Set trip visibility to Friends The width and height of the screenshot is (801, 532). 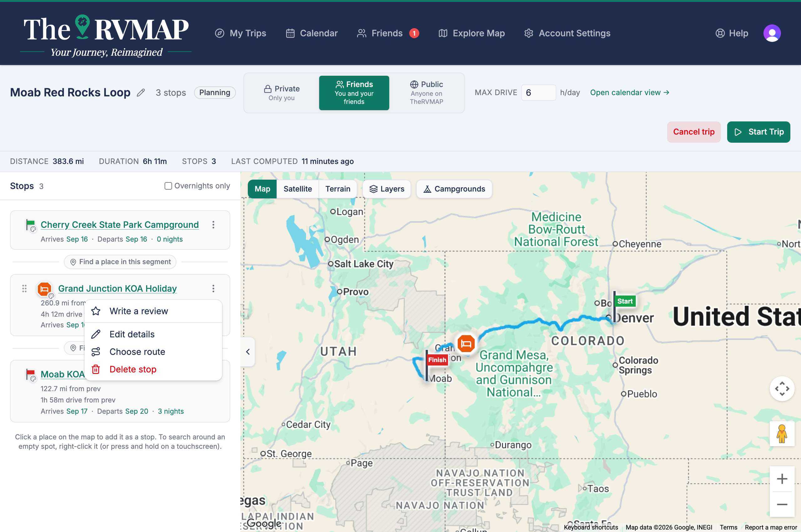pyautogui.click(x=354, y=93)
